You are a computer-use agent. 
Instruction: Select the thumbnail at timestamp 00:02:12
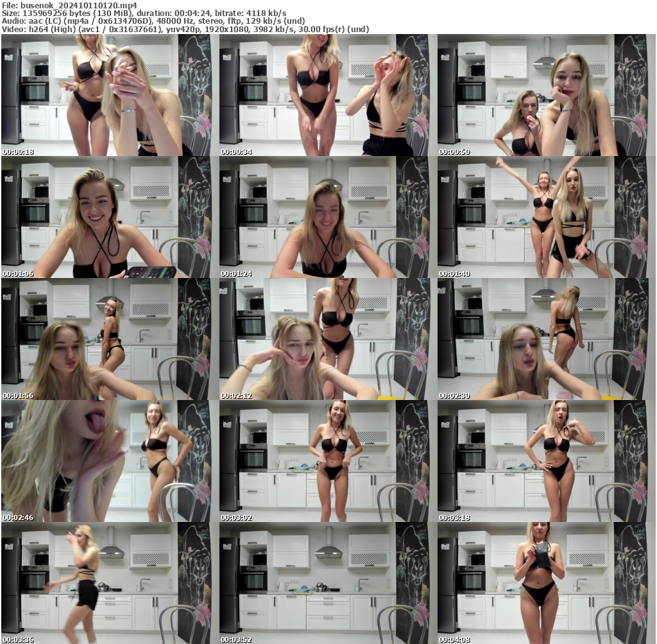[328, 339]
